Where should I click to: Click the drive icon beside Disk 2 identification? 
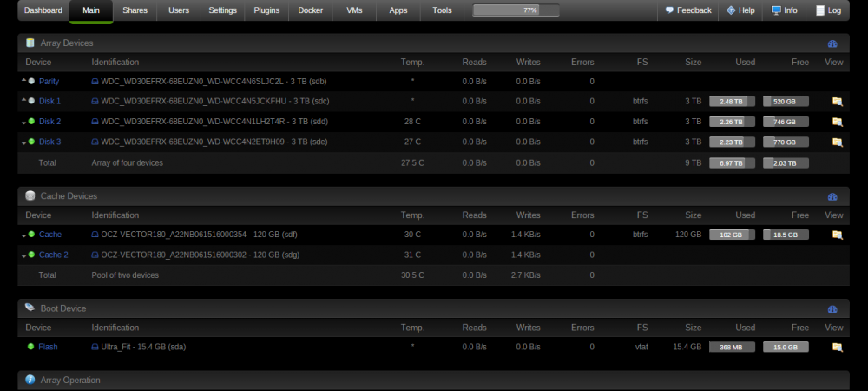click(x=95, y=122)
